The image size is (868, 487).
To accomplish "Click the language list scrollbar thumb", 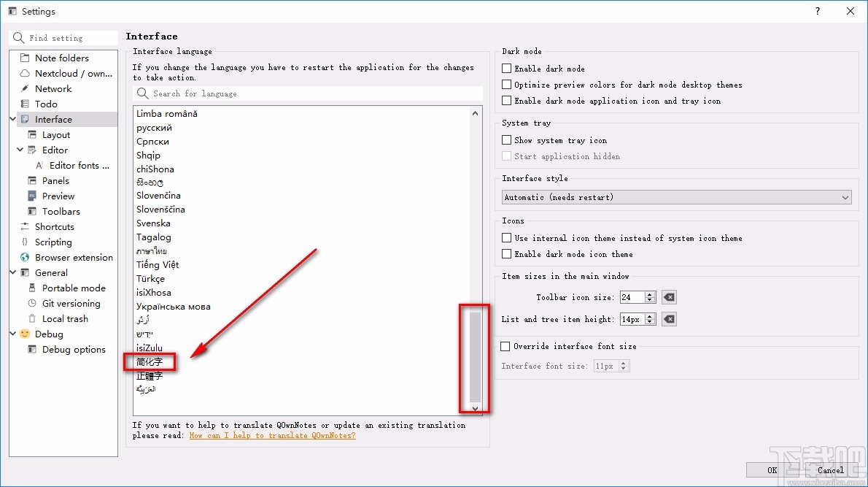I will coord(475,357).
